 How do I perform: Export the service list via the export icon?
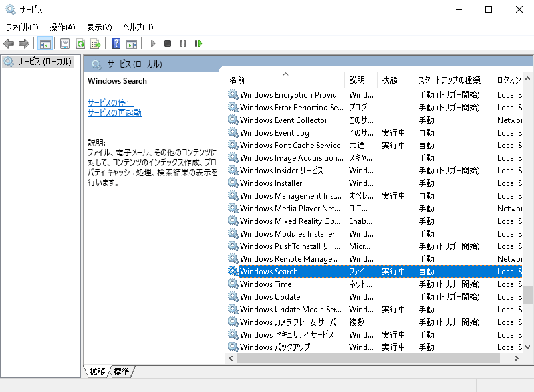pyautogui.click(x=96, y=43)
